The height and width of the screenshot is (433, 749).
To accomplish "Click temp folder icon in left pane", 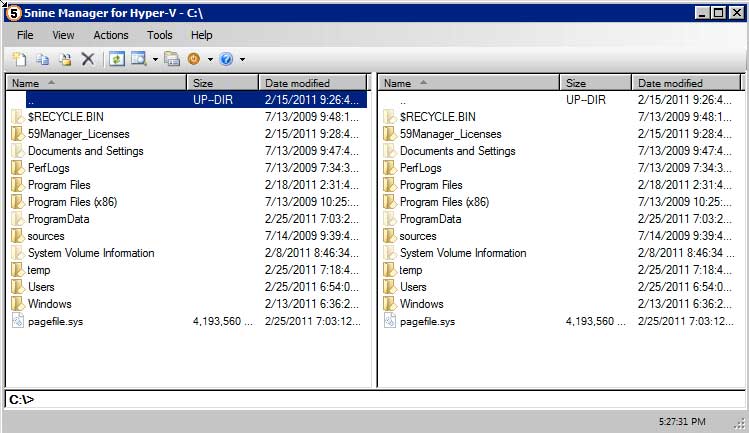I will pyautogui.click(x=17, y=270).
